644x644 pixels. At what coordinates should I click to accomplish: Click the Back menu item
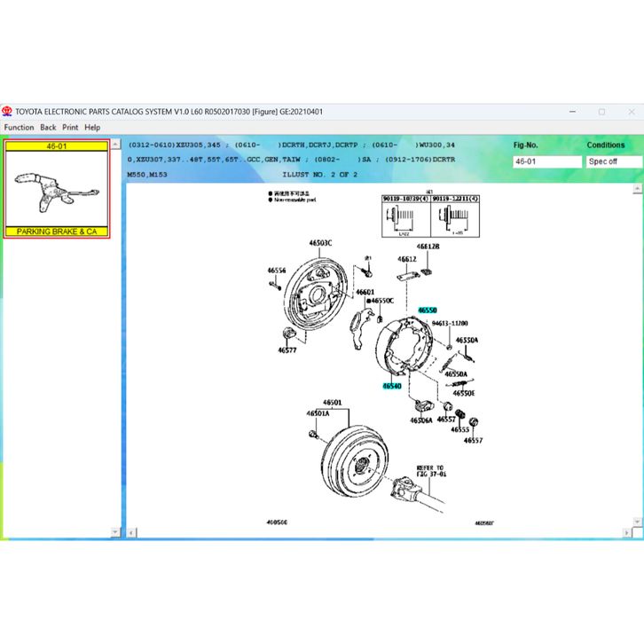pos(48,128)
